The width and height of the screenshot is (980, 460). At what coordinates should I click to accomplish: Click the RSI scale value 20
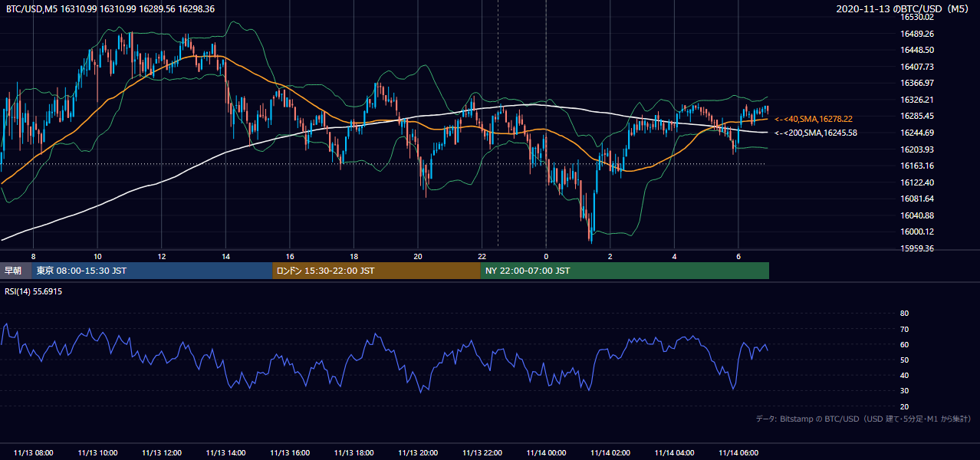point(904,406)
